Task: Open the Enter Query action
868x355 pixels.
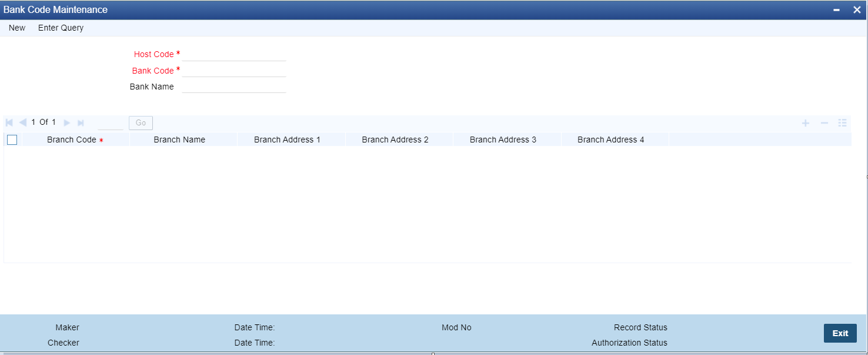Action: tap(61, 28)
